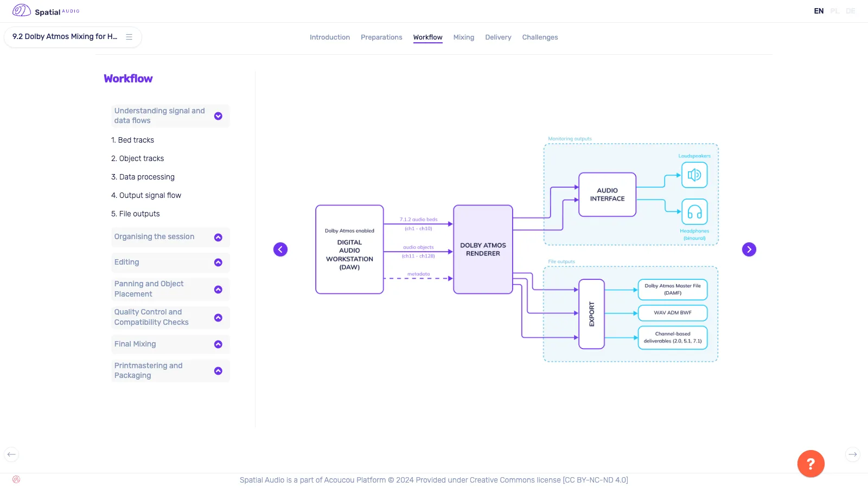Click 'Channel-based deliverables' output box
868x488 pixels.
[x=673, y=337]
